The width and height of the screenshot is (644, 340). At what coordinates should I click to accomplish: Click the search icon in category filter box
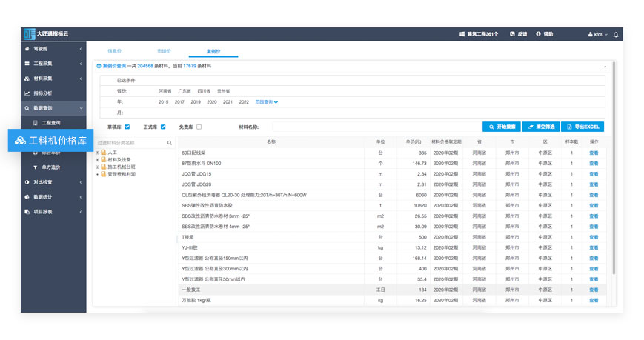(x=169, y=143)
